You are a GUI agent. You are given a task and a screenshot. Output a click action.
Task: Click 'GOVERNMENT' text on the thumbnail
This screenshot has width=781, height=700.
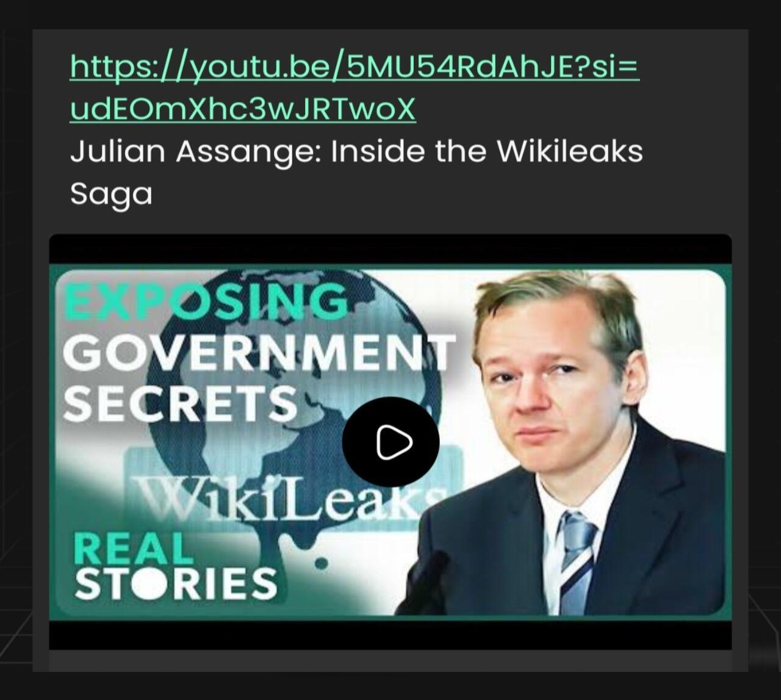coord(259,353)
